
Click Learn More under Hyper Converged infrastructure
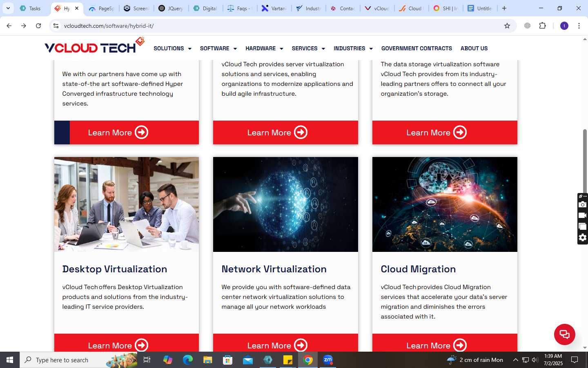click(127, 132)
